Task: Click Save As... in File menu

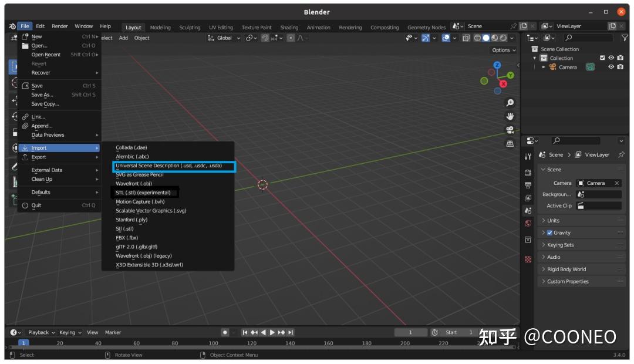Action: (60, 95)
